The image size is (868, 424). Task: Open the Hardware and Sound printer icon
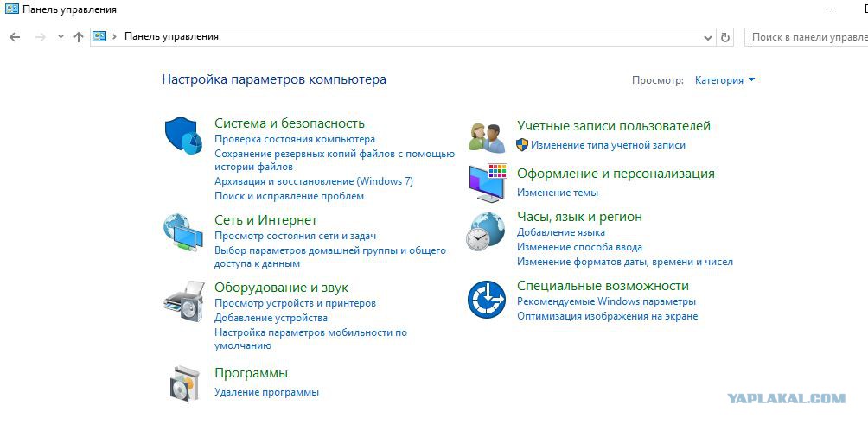[183, 301]
